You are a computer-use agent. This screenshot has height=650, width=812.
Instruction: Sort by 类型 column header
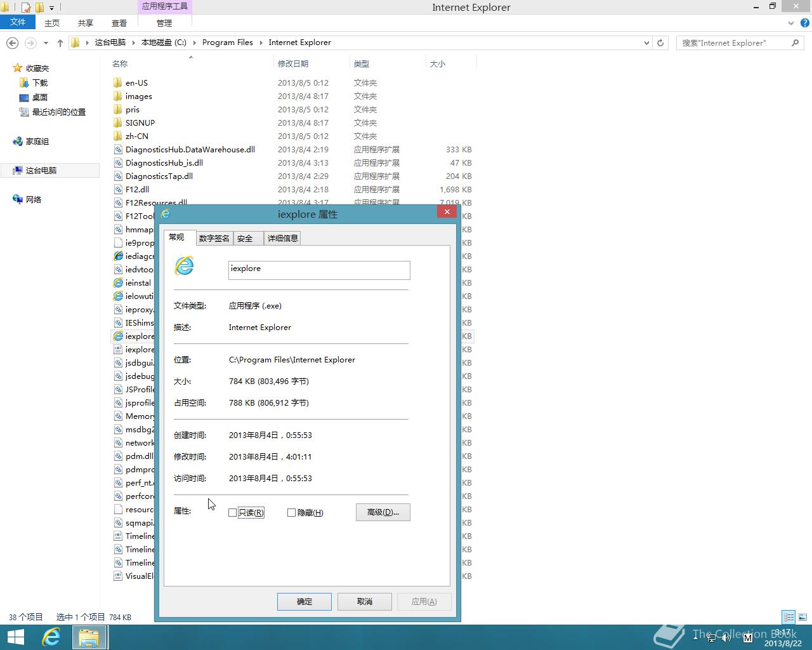click(388, 63)
